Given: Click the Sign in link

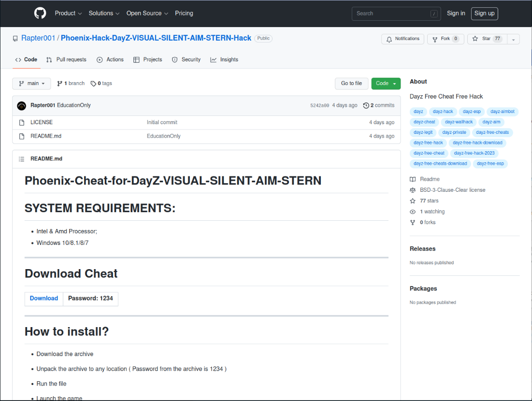Looking at the screenshot, I should pyautogui.click(x=456, y=13).
